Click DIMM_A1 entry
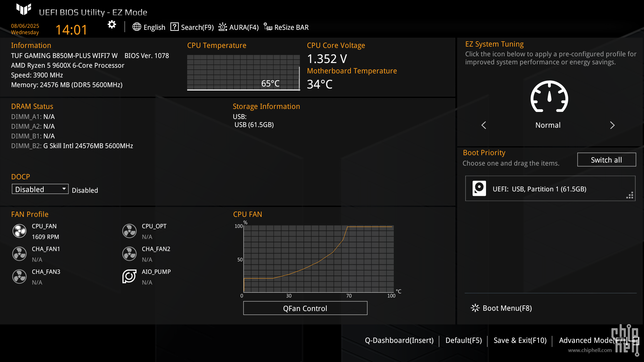Viewport: 644px width, 362px height. click(x=33, y=117)
